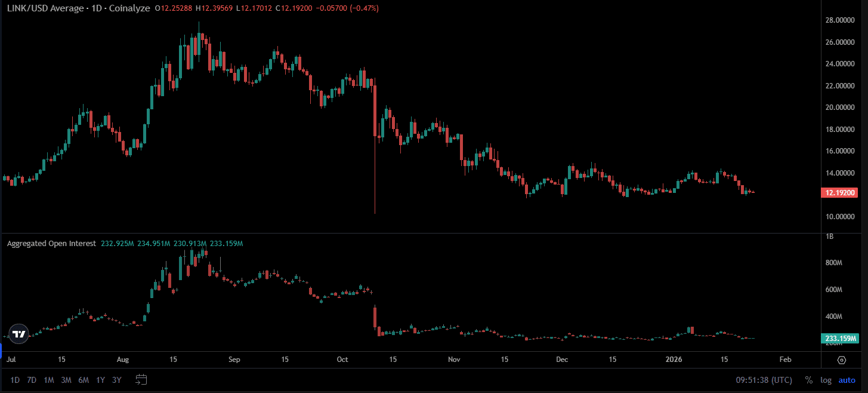Image resolution: width=868 pixels, height=393 pixels.
Task: Click the TradingView logo icon
Action: pos(18,334)
